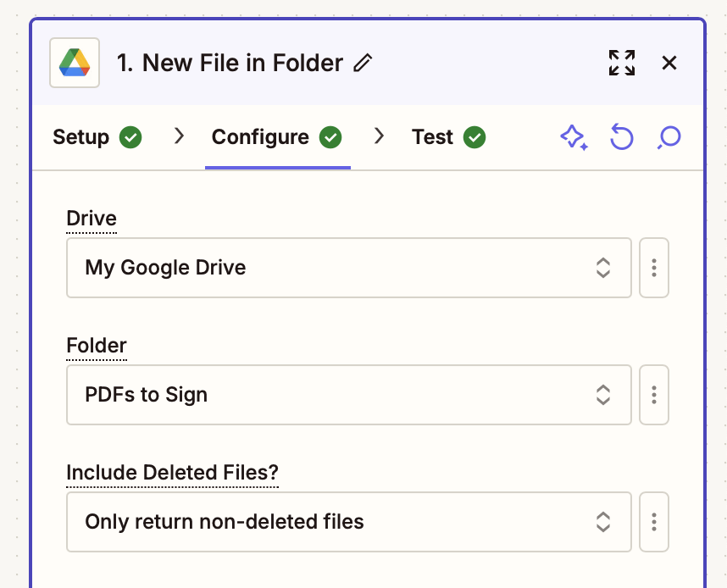Click the pencil icon to rename the step
This screenshot has height=588, width=727.
coord(363,63)
